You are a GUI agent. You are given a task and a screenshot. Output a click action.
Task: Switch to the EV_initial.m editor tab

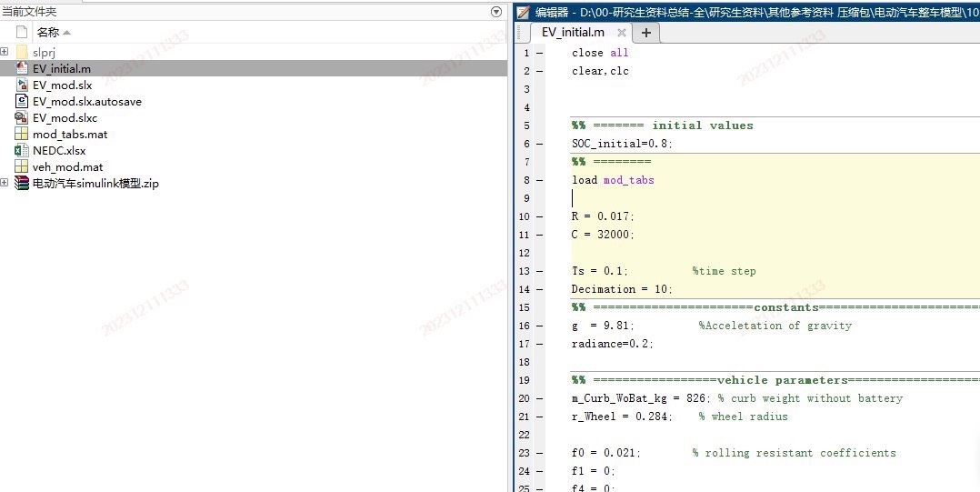(573, 33)
